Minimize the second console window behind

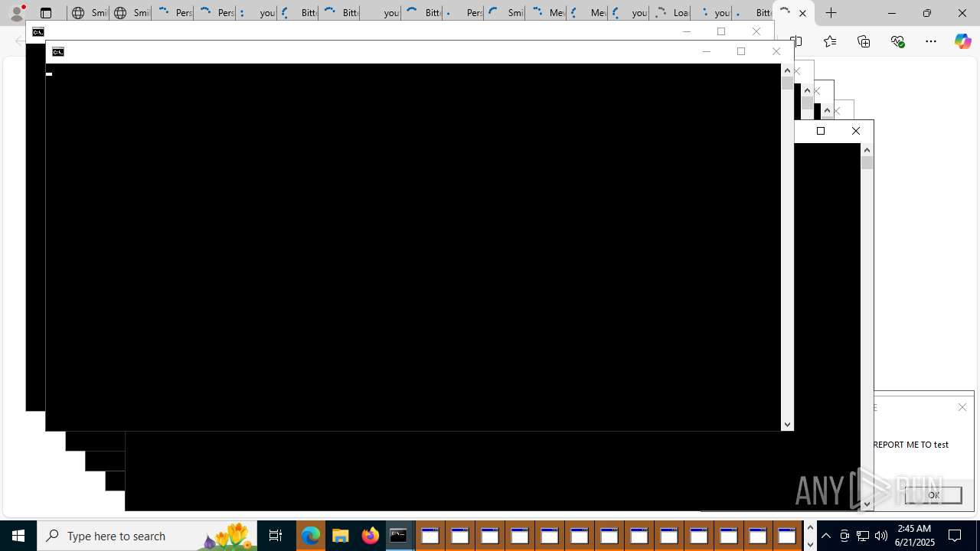point(686,32)
